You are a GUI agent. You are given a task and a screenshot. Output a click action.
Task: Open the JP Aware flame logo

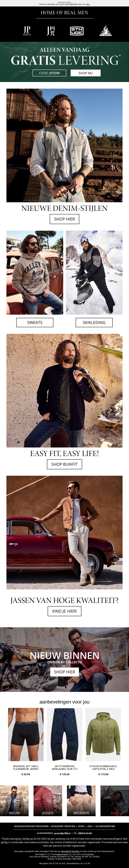105,31
